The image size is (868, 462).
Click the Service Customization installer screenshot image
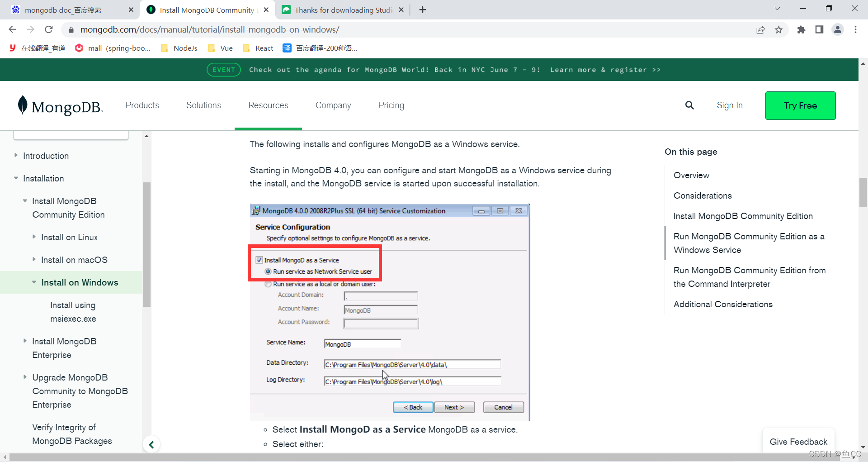tap(390, 312)
